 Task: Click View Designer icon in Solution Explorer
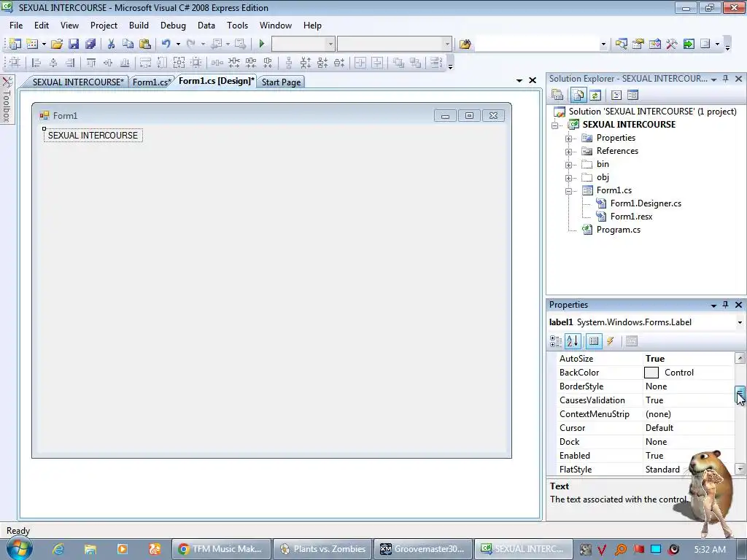tap(632, 95)
